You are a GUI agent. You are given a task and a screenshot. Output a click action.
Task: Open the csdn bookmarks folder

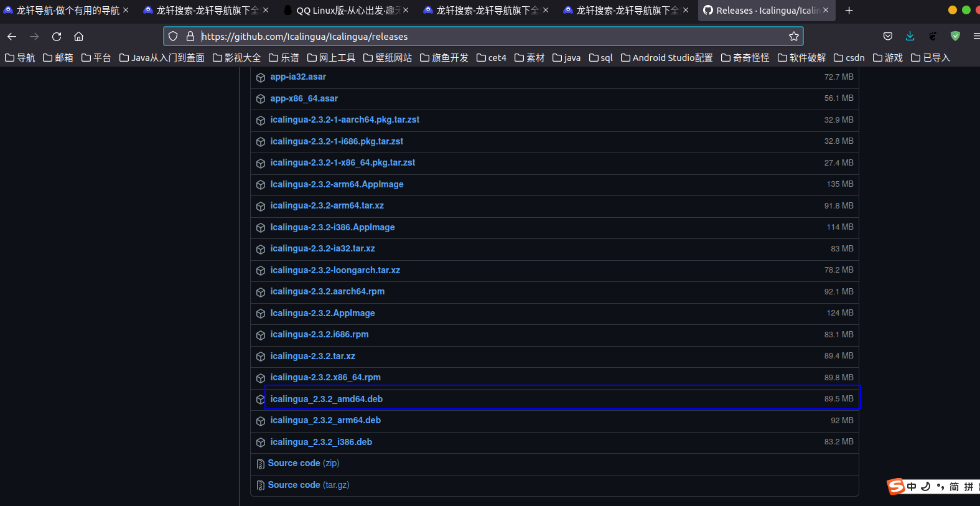click(x=849, y=57)
